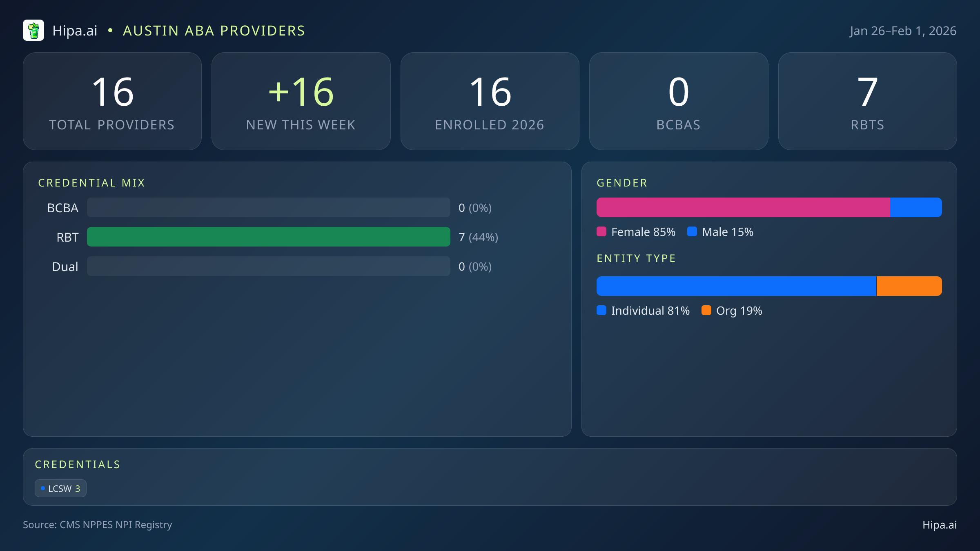Click the pink Female gender bar segment

tap(743, 208)
